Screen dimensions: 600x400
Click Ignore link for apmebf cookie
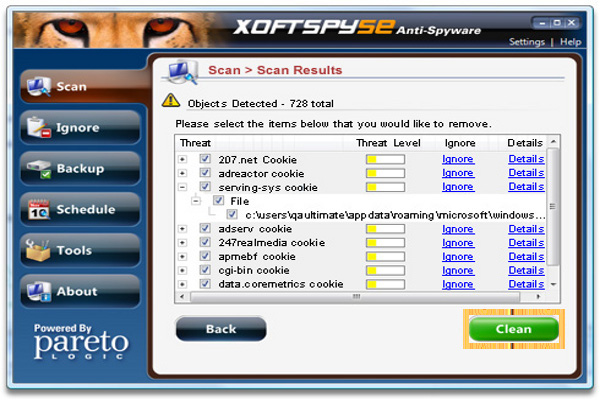[458, 256]
